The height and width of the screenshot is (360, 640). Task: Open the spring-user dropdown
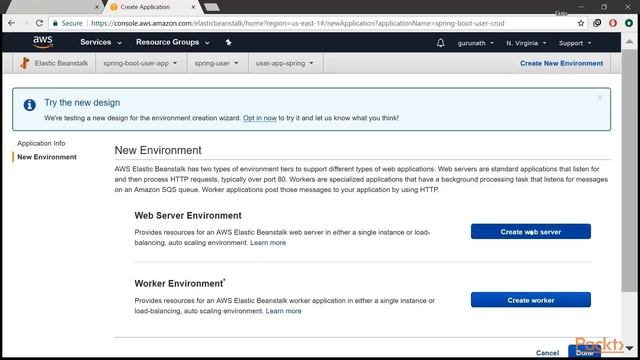tap(216, 63)
